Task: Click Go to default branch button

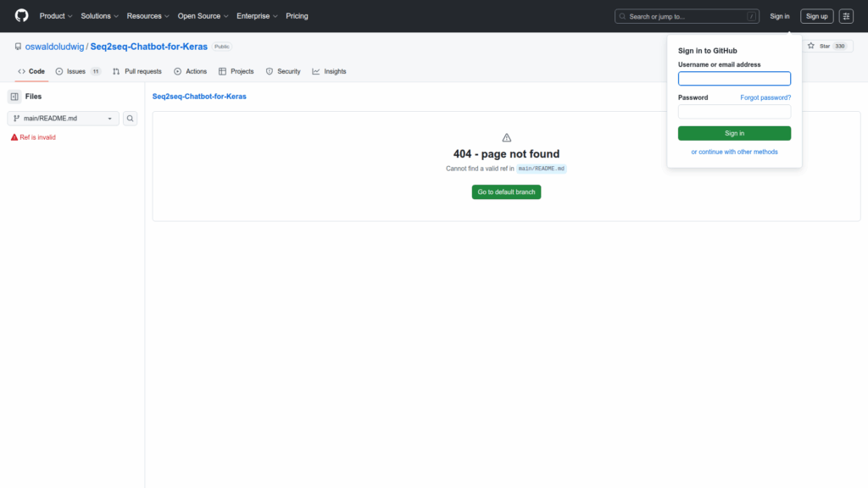Action: point(506,192)
